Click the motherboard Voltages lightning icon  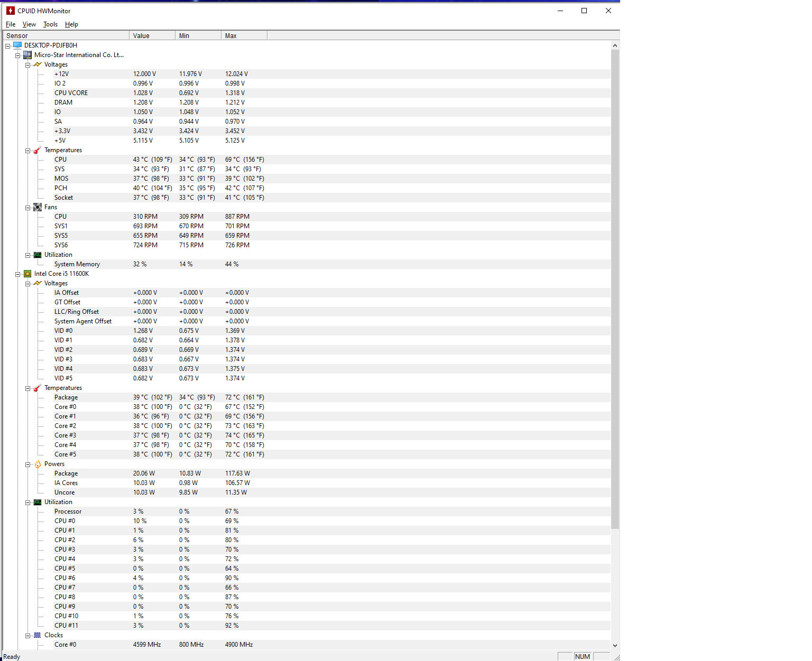pos(38,64)
